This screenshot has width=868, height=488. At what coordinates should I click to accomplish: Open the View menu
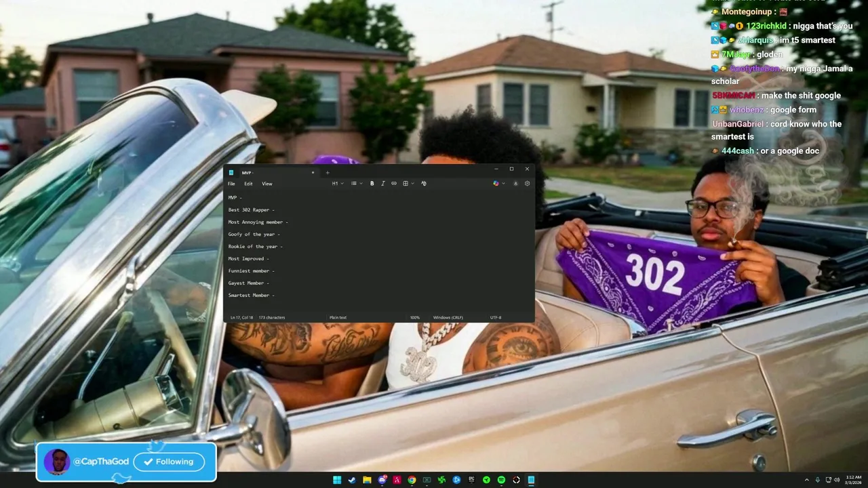(267, 184)
